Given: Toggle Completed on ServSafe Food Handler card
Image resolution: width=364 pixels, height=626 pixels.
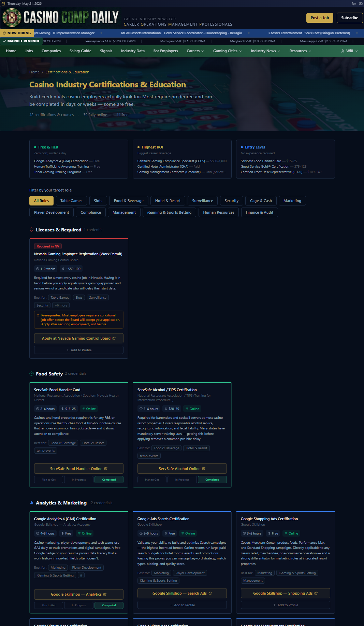Looking at the screenshot, I should [109, 480].
